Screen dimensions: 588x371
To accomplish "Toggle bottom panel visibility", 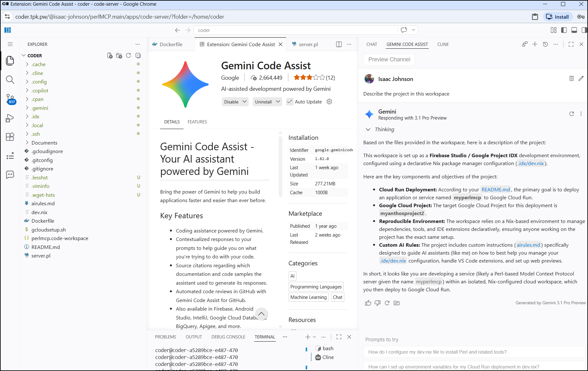I will pyautogui.click(x=574, y=30).
